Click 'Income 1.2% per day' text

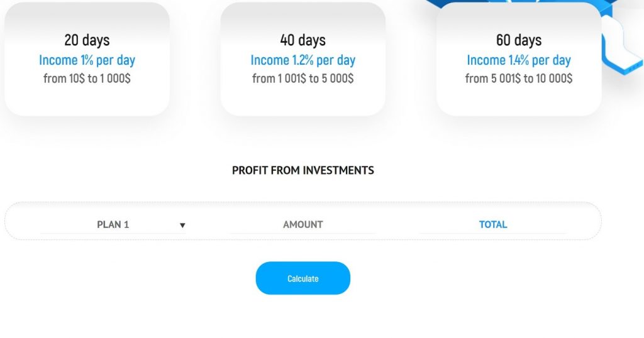303,60
